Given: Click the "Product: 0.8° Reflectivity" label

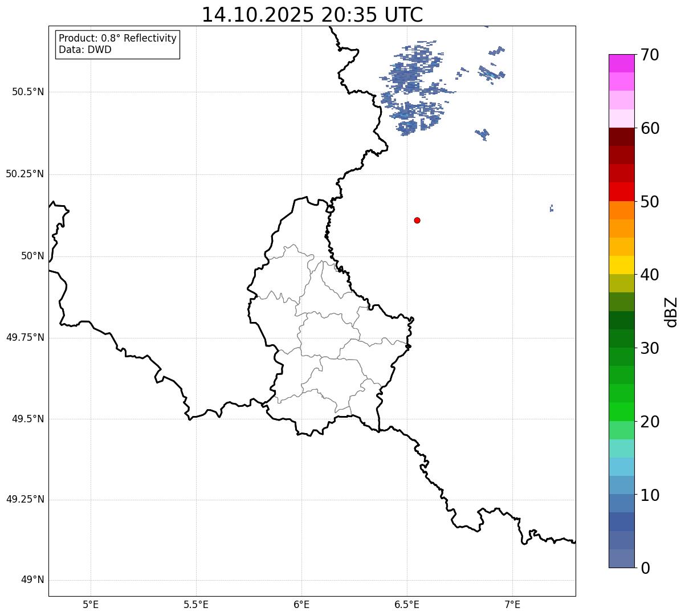Looking at the screenshot, I should [118, 38].
